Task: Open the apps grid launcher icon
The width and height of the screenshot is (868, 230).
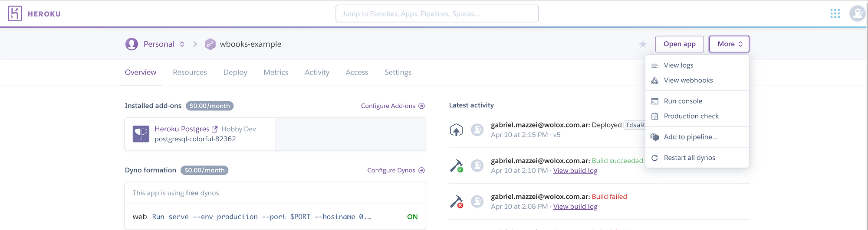Action: (x=835, y=13)
